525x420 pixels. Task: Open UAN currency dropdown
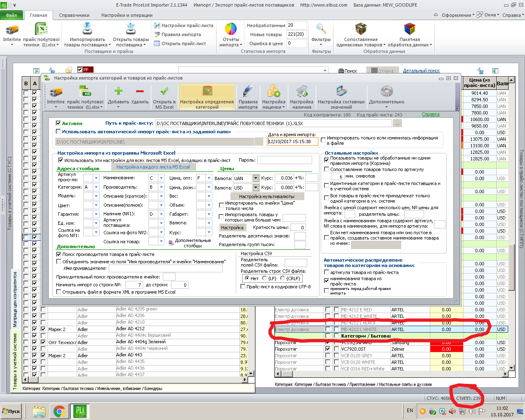256,178
